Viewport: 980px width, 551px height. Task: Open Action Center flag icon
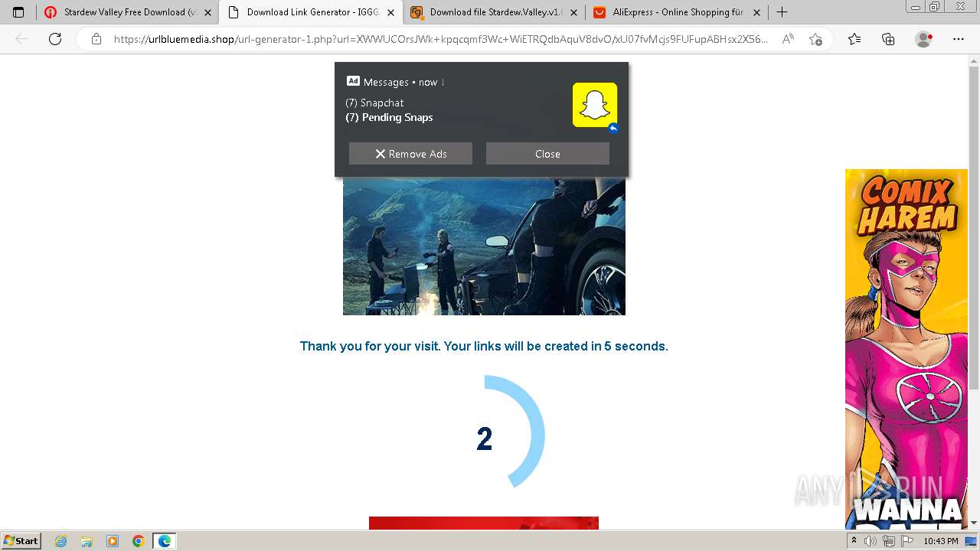[x=906, y=541]
